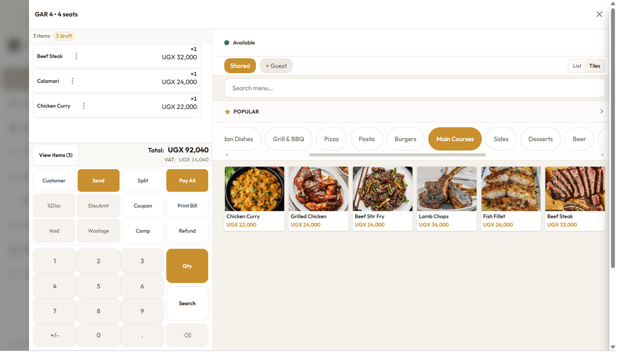
Task: Select the Beef Steak order line
Action: 117,56
